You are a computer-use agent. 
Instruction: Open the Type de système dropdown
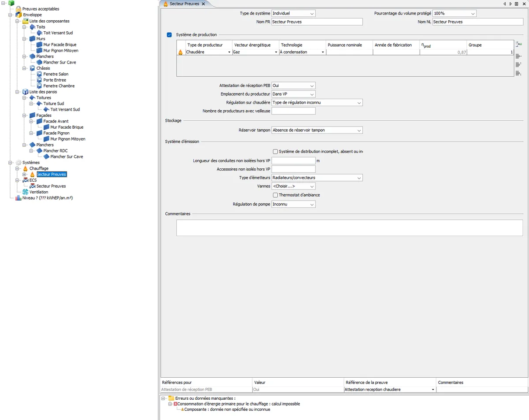(294, 14)
